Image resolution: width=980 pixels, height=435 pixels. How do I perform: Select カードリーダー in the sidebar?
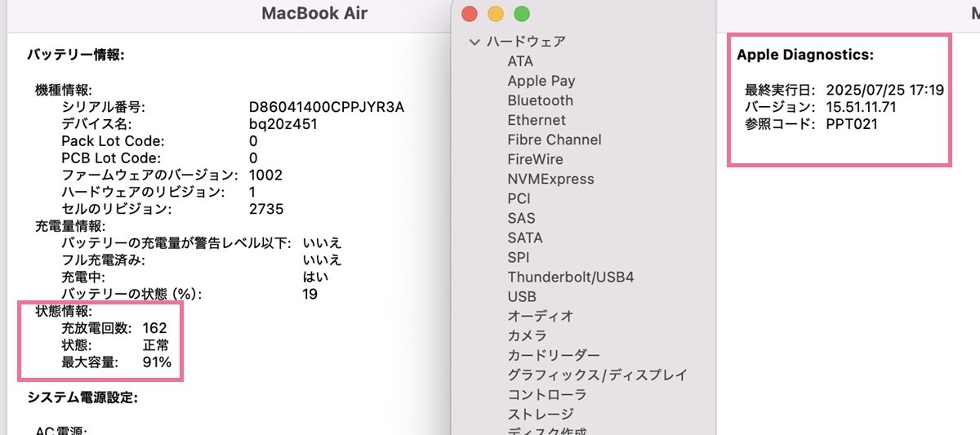click(554, 355)
